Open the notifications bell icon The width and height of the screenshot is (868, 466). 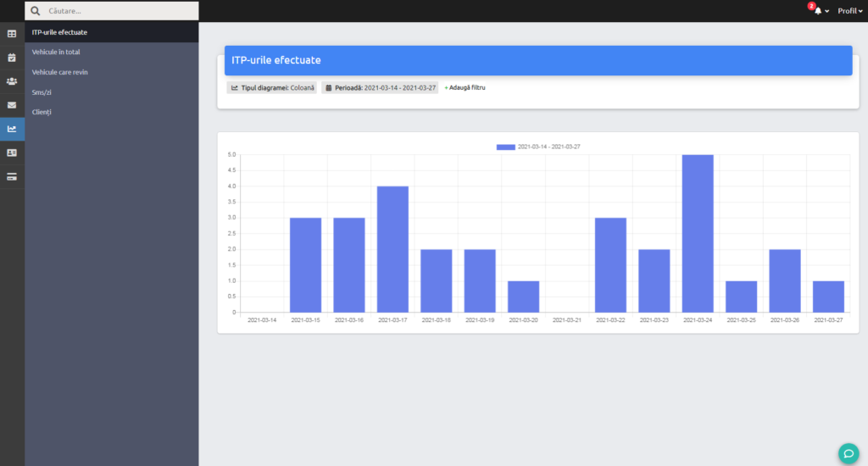tap(818, 11)
